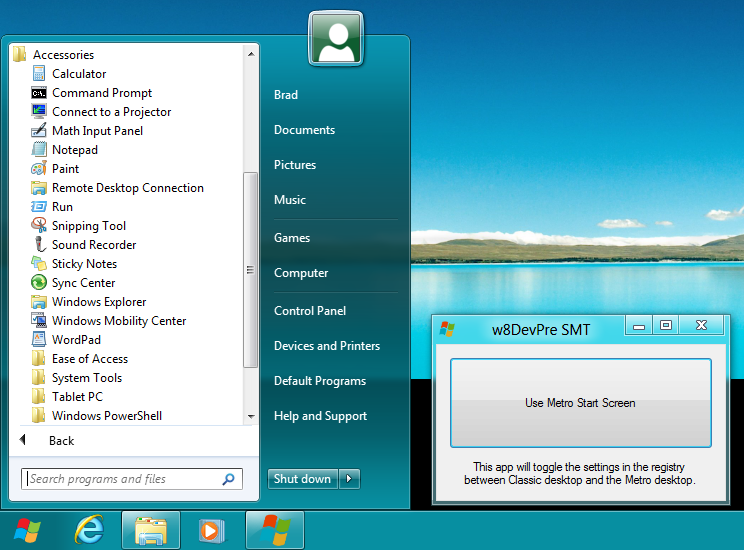This screenshot has height=550, width=744.
Task: Click Back in the programs list
Action: click(x=61, y=441)
